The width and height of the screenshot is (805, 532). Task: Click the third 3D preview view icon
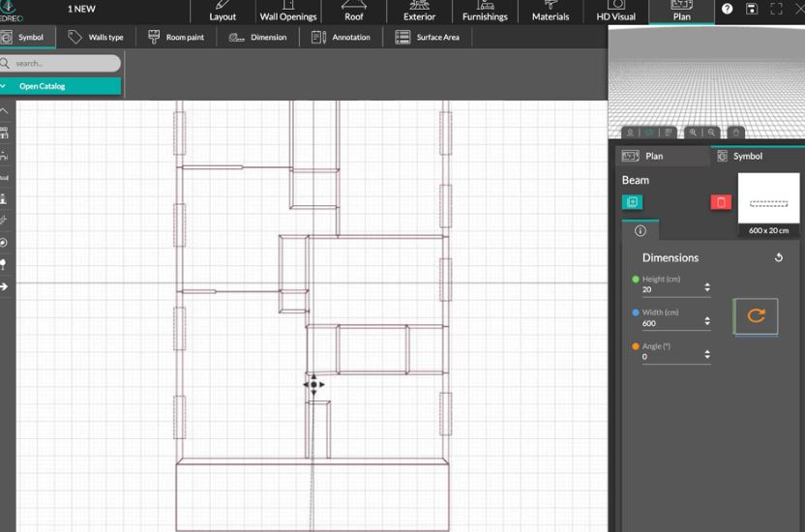point(668,133)
